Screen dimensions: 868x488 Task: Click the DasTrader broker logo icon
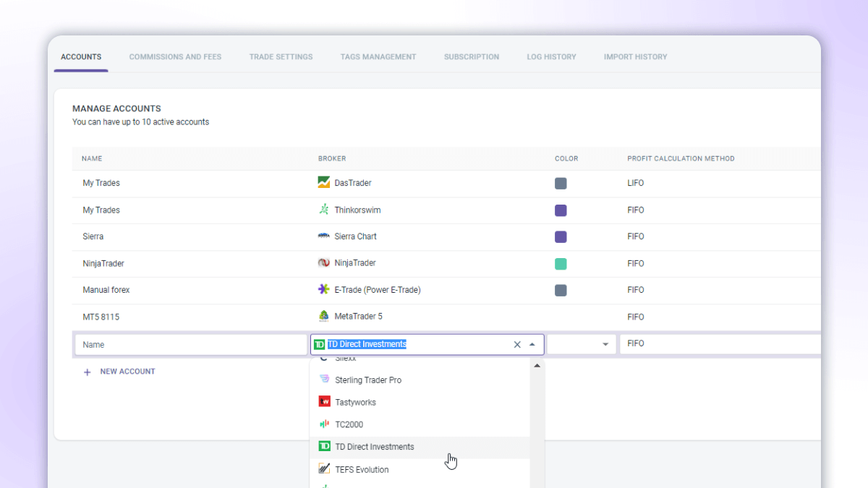click(324, 183)
